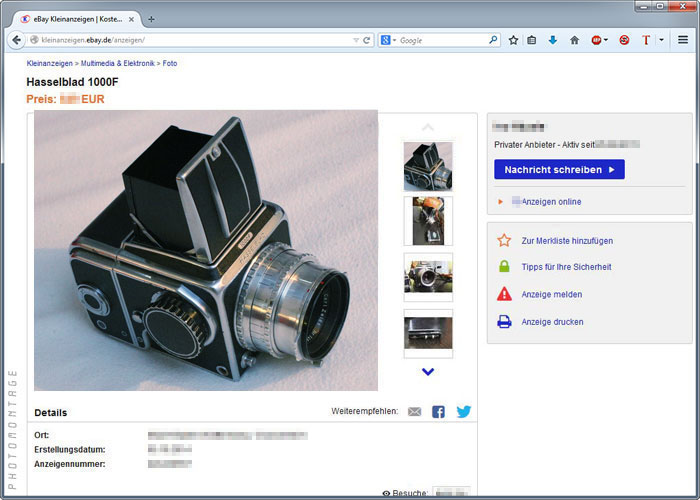The height and width of the screenshot is (500, 700).
Task: Click the blue printer icon
Action: pyautogui.click(x=504, y=322)
